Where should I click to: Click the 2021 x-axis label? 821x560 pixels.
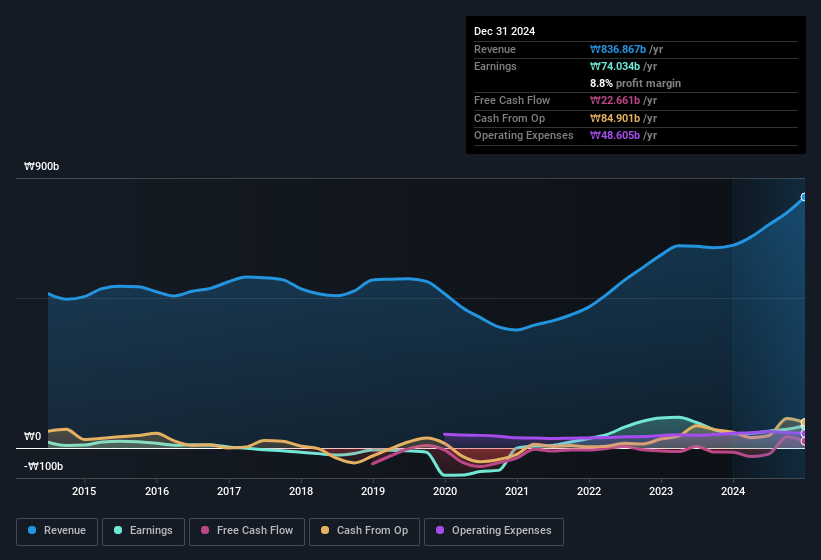point(517,491)
